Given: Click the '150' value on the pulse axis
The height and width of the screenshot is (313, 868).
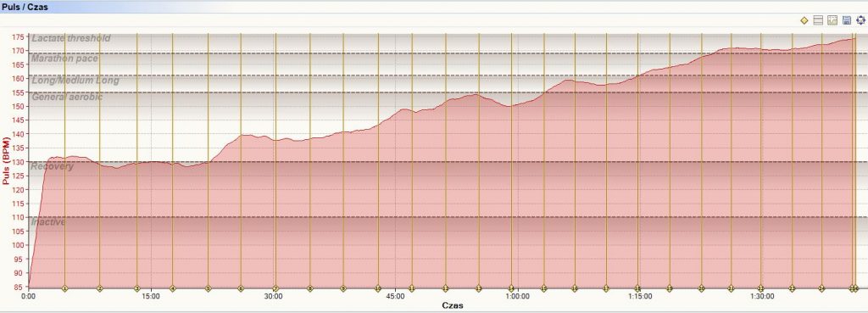Looking at the screenshot, I should (x=19, y=106).
